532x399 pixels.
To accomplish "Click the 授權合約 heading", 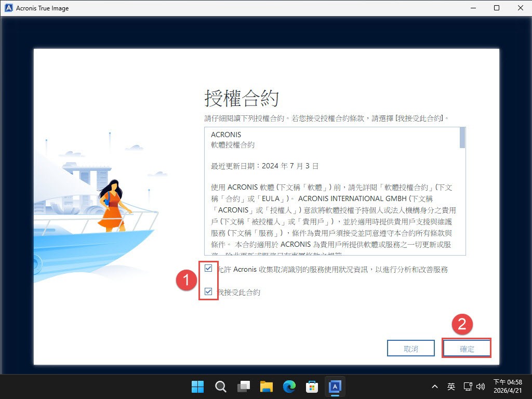I will 242,98.
